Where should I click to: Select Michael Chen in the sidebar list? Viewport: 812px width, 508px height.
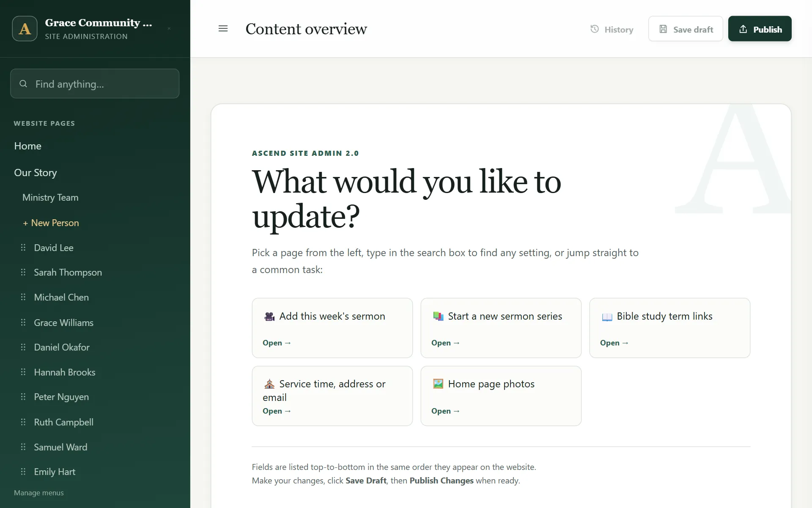(61, 297)
